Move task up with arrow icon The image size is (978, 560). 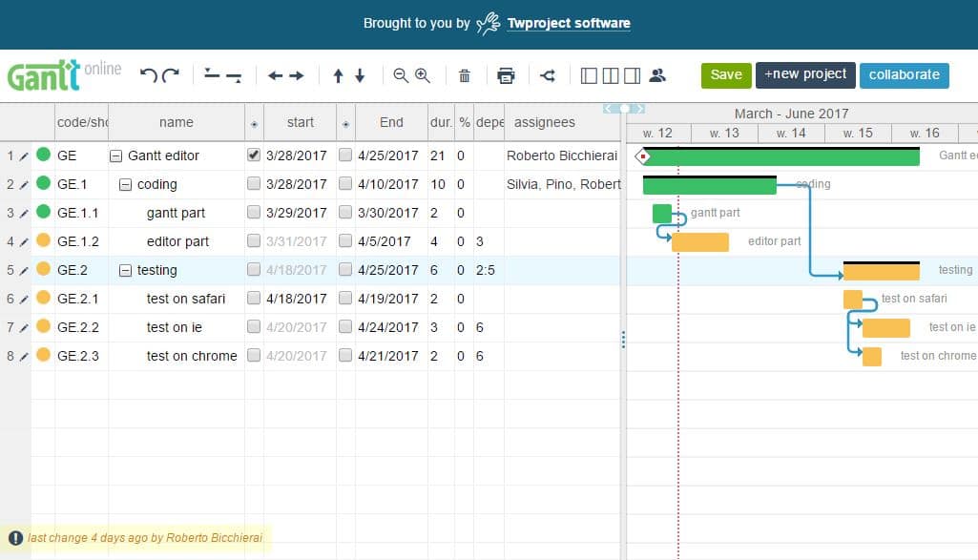(x=338, y=75)
